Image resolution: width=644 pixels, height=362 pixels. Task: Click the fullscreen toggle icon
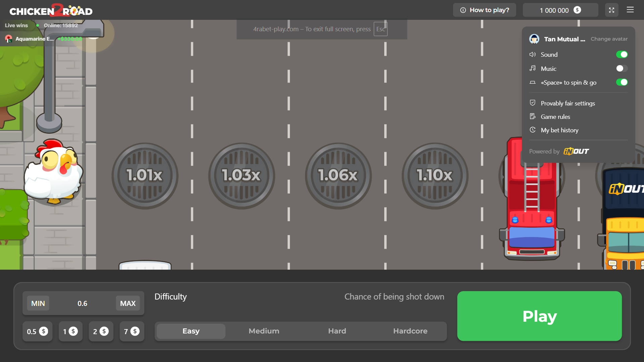coord(611,10)
